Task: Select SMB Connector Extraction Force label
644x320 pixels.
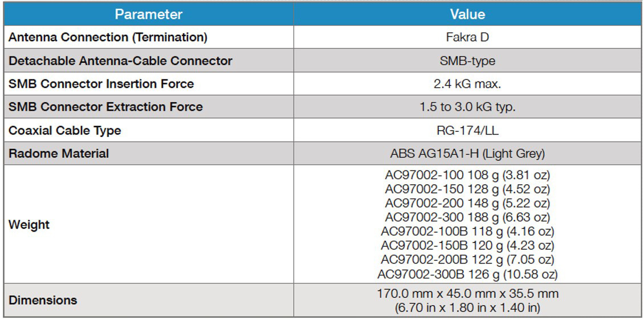Action: pyautogui.click(x=105, y=107)
